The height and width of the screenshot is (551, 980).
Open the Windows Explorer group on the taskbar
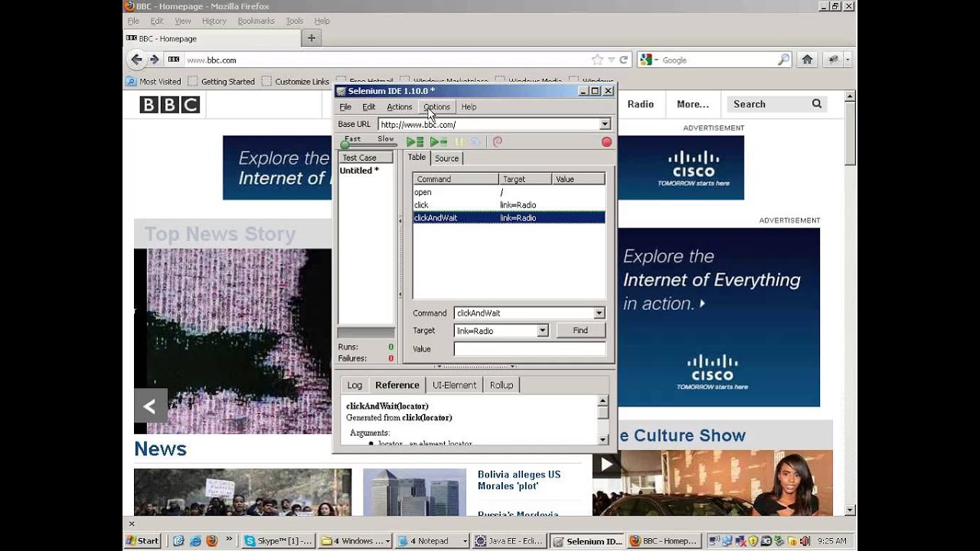355,540
